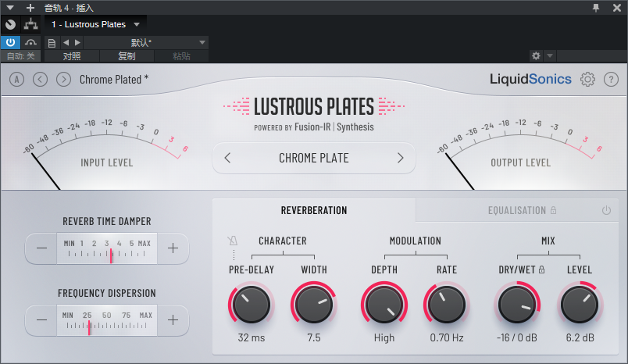This screenshot has width=628, height=364.
Task: Open the Lustrous Plates plugin selector dropdown
Action: coord(95,24)
